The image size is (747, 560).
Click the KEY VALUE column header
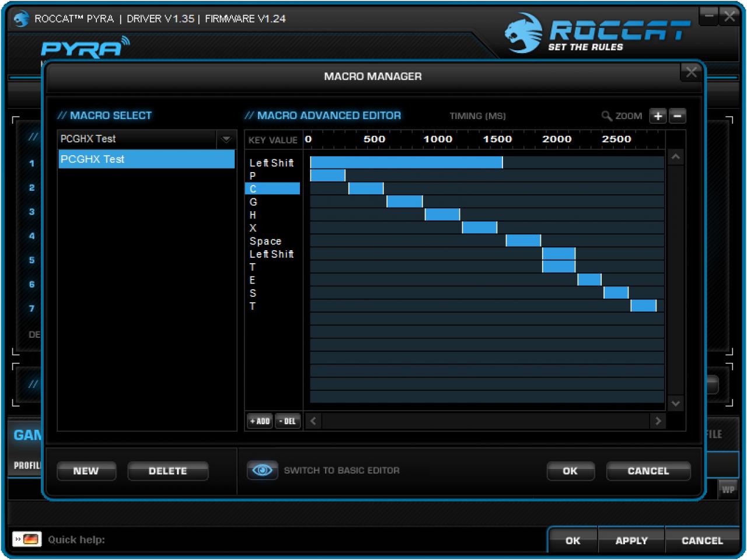273,140
